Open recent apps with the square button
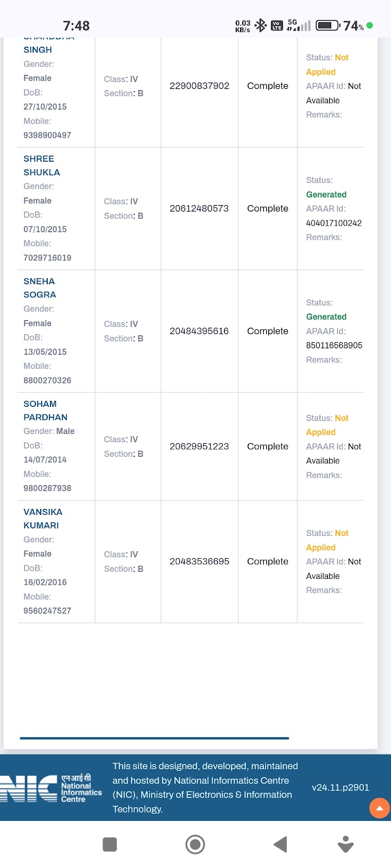This screenshot has height=868, width=391. tap(110, 845)
